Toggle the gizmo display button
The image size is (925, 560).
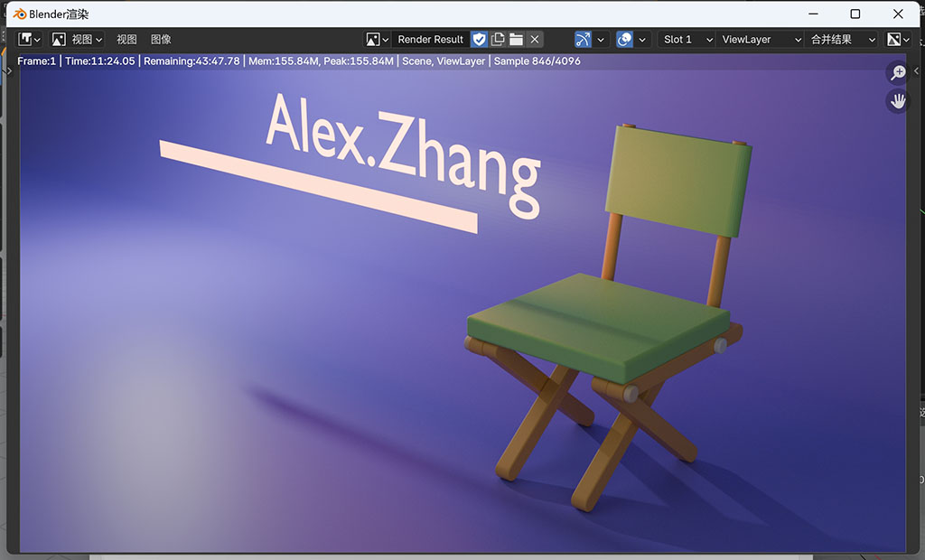[x=583, y=40]
